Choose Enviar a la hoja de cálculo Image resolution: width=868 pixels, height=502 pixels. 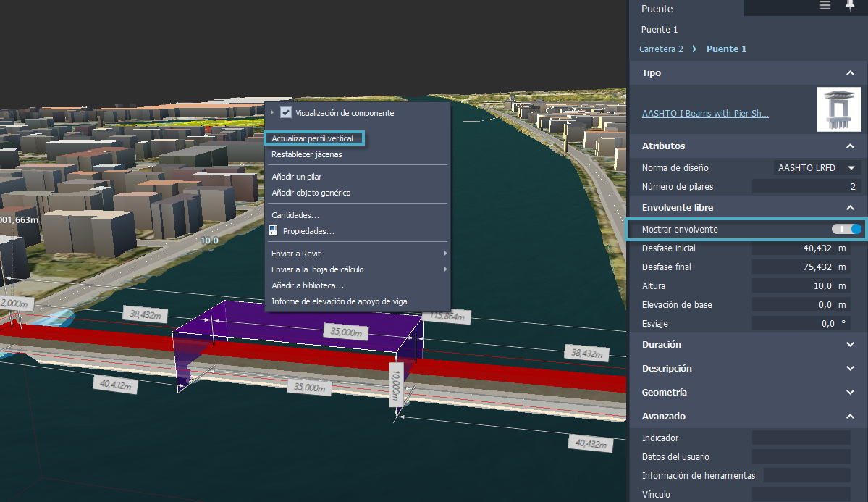click(x=317, y=269)
